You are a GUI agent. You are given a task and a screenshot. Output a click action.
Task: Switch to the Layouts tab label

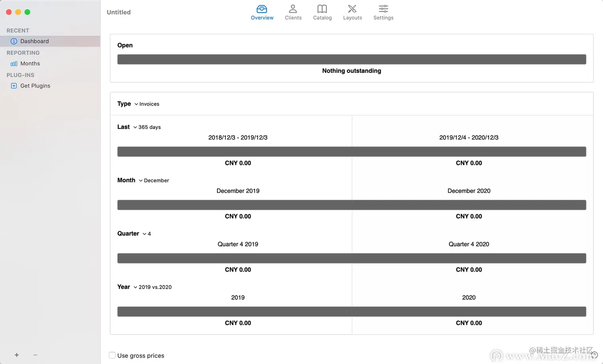[x=353, y=18]
